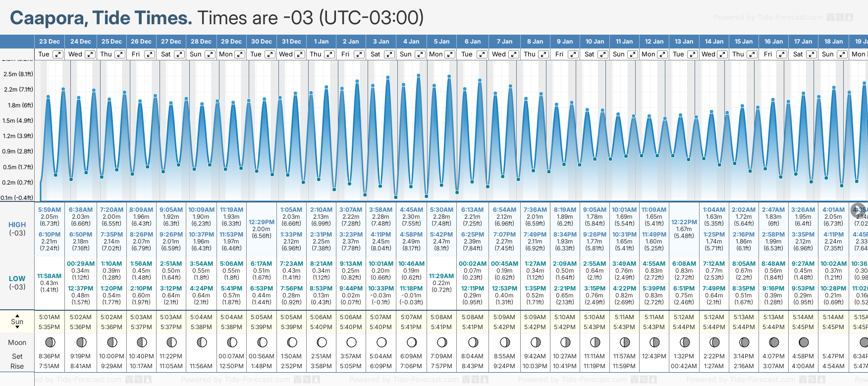Click the 11:29AM low tide on 5 Jan
Viewport: 868px width, 386px height.
441,276
